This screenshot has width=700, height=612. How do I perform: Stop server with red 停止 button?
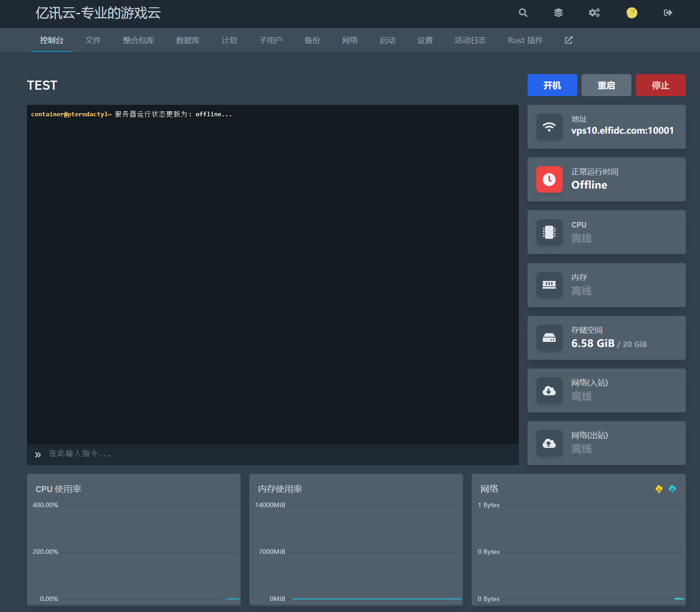click(x=661, y=85)
